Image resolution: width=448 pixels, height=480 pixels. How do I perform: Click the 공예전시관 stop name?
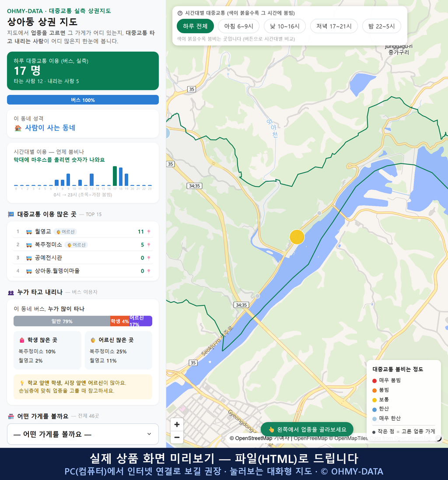point(49,258)
